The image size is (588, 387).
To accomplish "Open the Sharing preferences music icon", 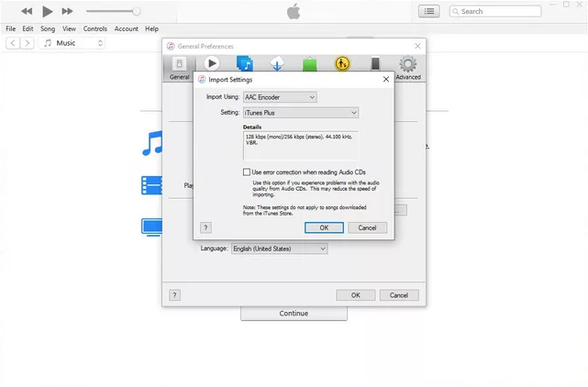I will [x=245, y=63].
